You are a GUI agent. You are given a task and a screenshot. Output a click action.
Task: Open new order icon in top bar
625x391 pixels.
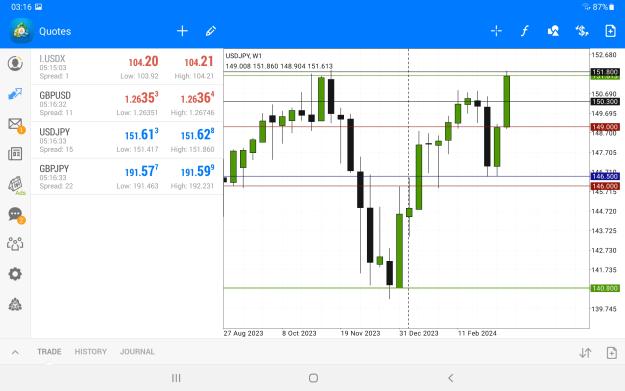click(x=610, y=31)
